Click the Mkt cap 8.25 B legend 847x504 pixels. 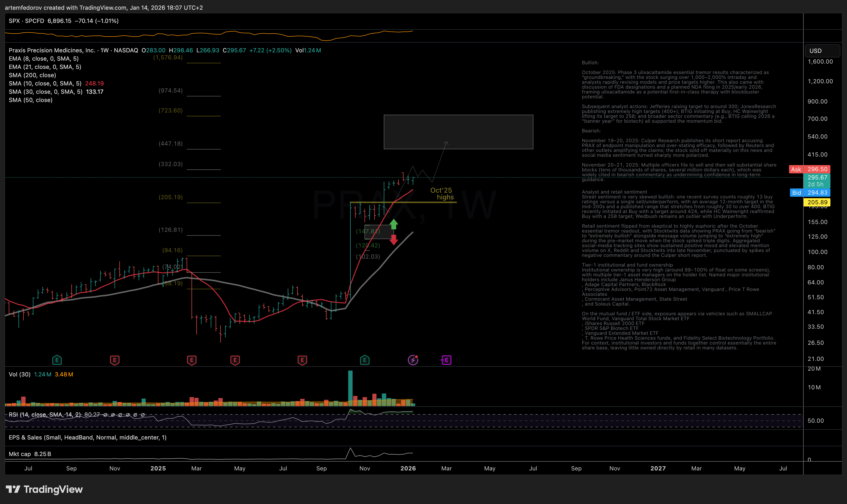point(30,454)
